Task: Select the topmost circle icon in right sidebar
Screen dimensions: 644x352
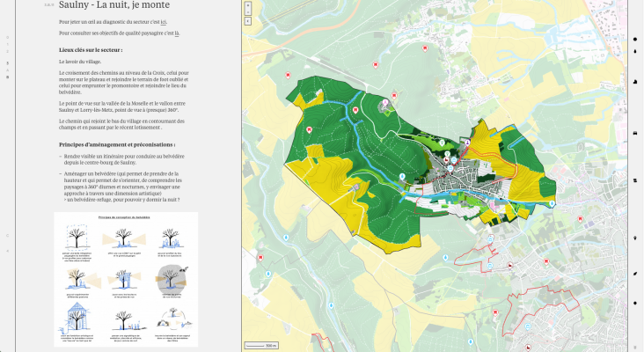Action: [x=635, y=40]
